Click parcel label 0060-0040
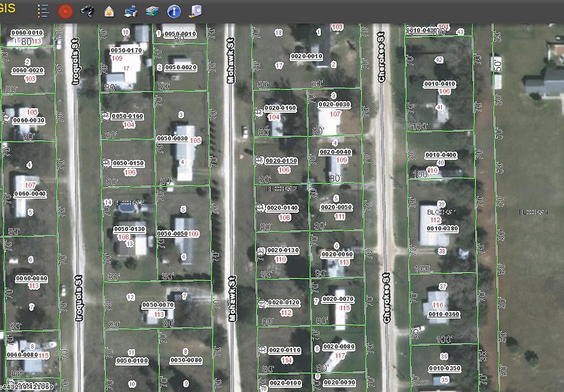Image resolution: width=564 pixels, height=392 pixels. click(x=29, y=193)
